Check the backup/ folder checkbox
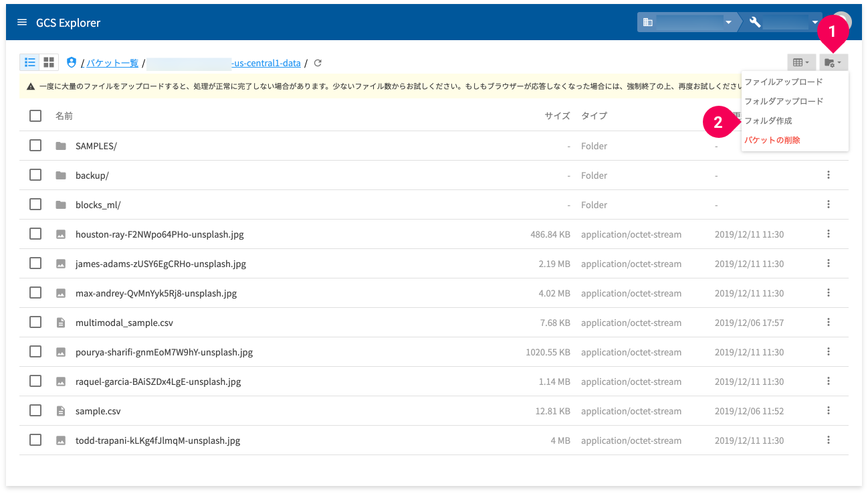868x494 pixels. pyautogui.click(x=35, y=175)
